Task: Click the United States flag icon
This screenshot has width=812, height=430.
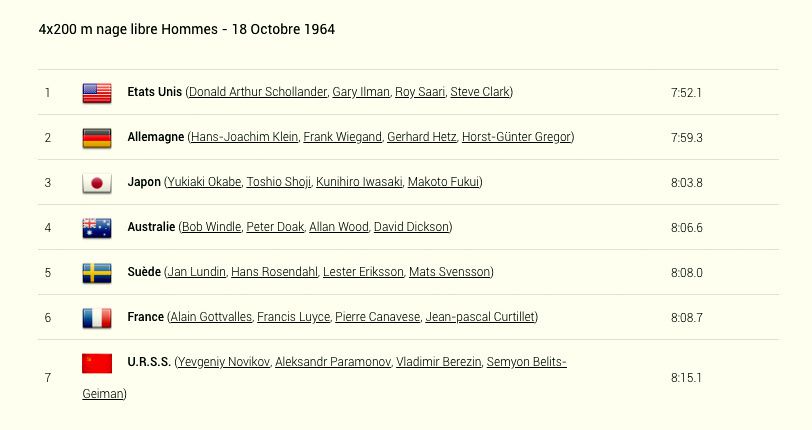Action: click(x=97, y=93)
